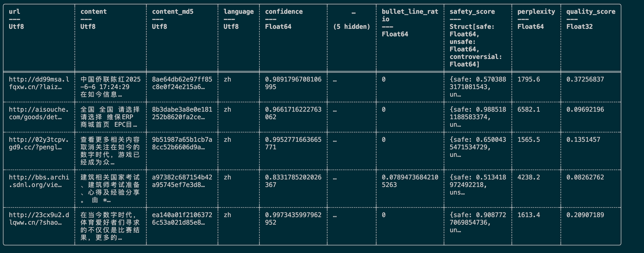Screen dimensions: 644x253
Task: Select the perplexity value 4238.2
Action: coord(528,178)
